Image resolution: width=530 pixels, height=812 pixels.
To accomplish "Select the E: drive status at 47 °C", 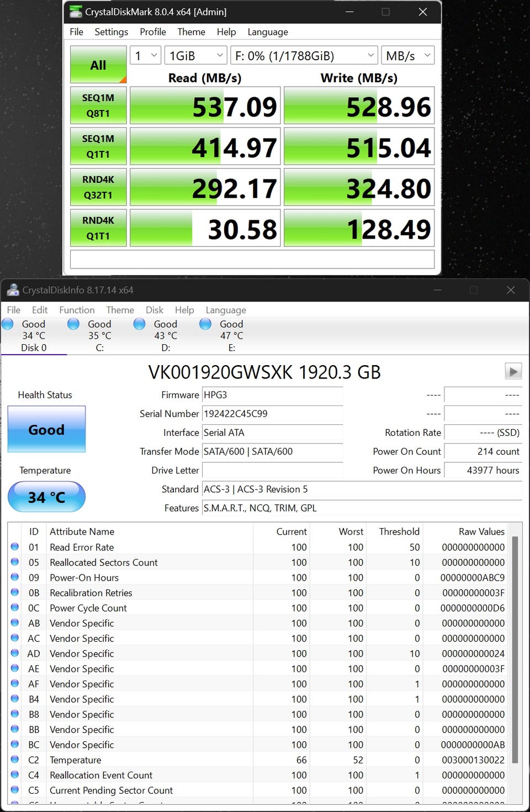I will (x=205, y=324).
